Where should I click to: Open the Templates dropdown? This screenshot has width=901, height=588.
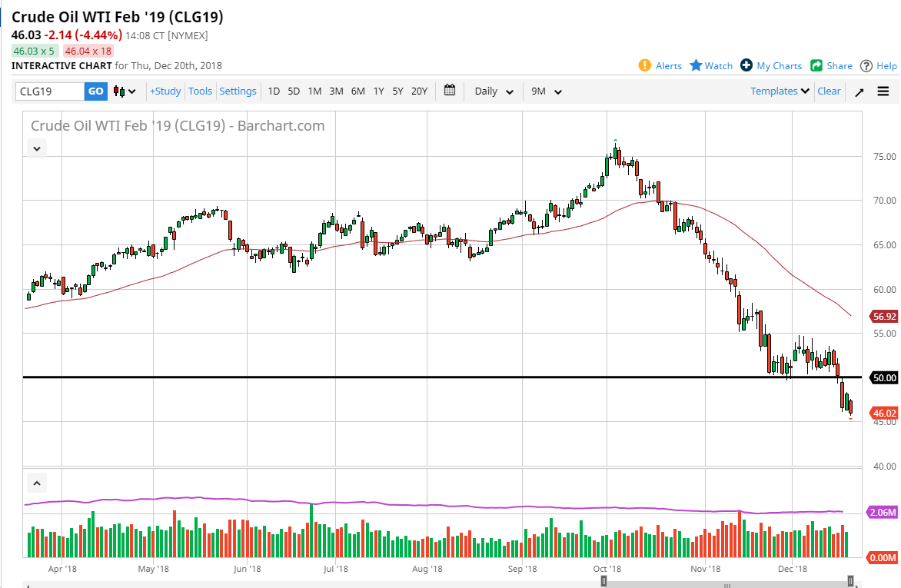pyautogui.click(x=780, y=91)
